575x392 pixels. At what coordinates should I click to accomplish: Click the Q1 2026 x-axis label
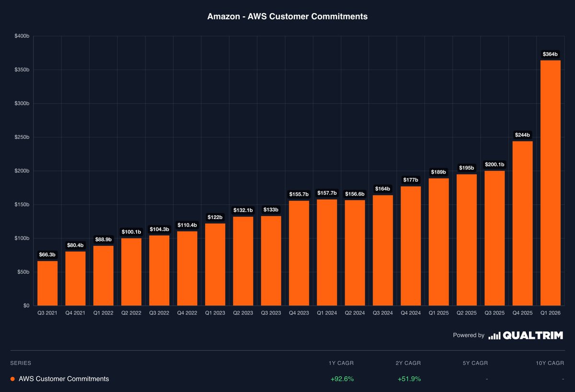pos(550,312)
